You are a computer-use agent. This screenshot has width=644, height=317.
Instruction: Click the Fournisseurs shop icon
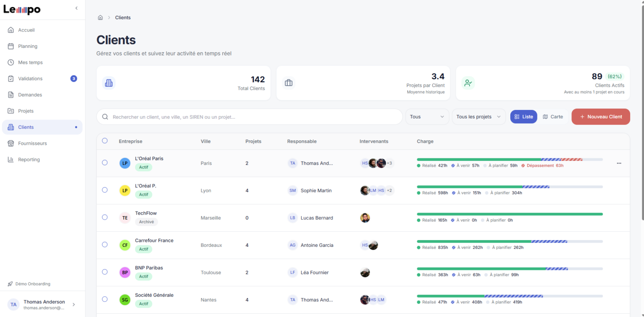(x=11, y=143)
